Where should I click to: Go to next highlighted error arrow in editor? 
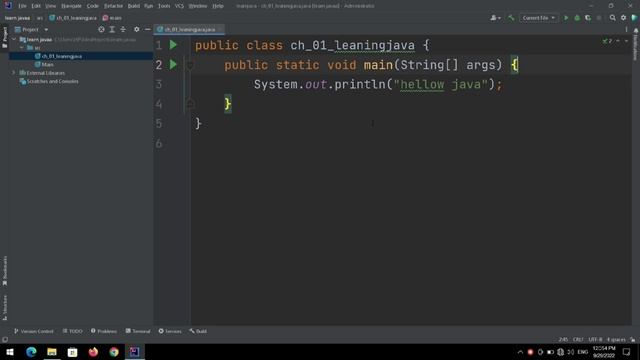626,41
